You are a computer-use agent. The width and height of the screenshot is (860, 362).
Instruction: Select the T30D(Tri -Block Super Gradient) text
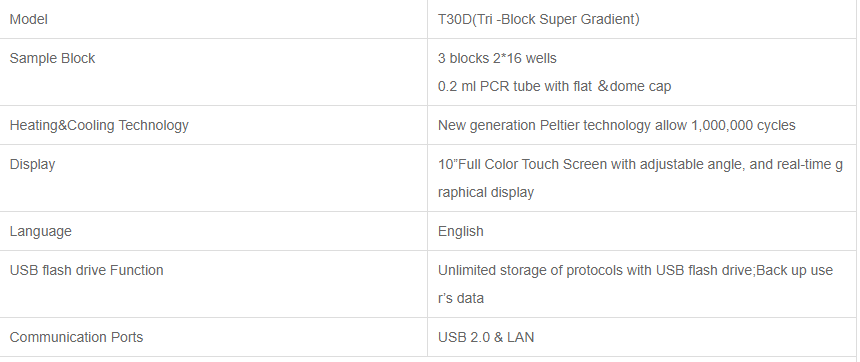[x=539, y=19]
